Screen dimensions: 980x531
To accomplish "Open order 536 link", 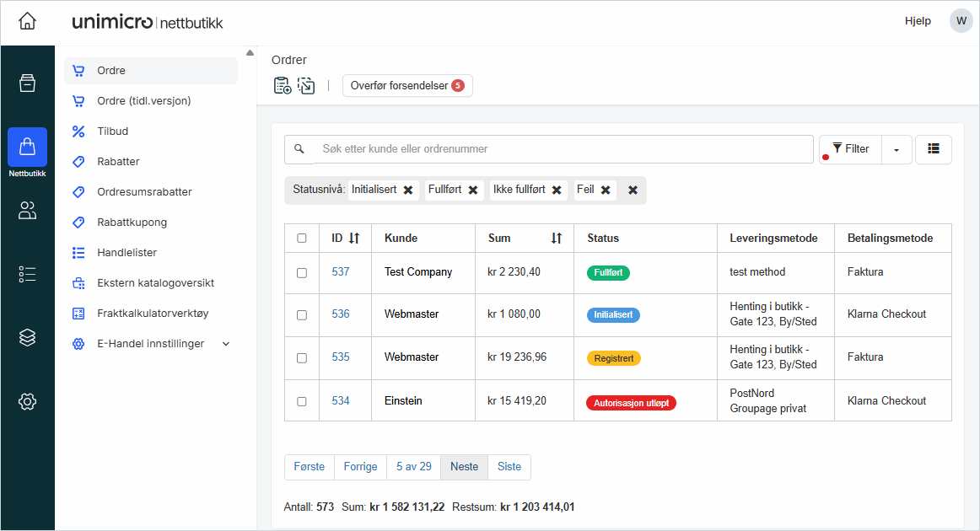I will click(341, 314).
